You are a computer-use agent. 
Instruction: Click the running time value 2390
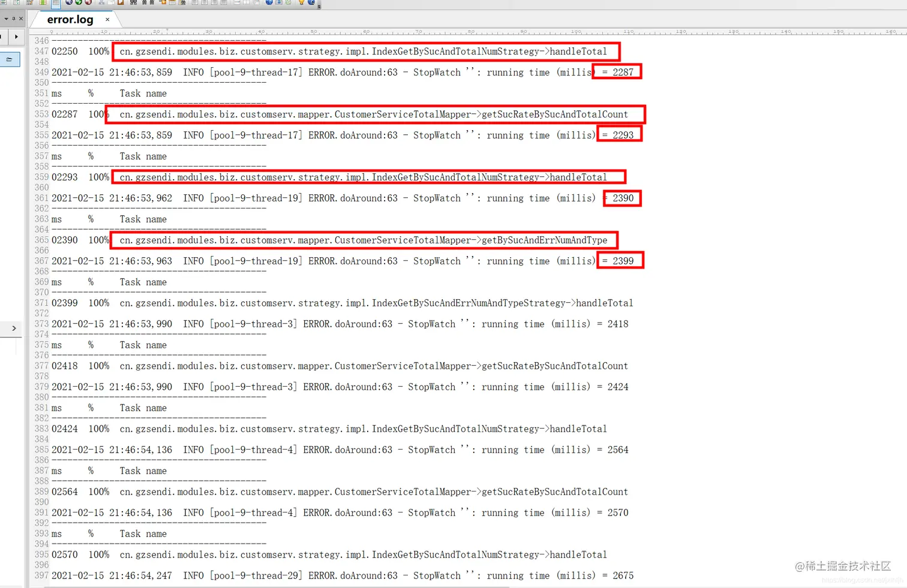623,198
